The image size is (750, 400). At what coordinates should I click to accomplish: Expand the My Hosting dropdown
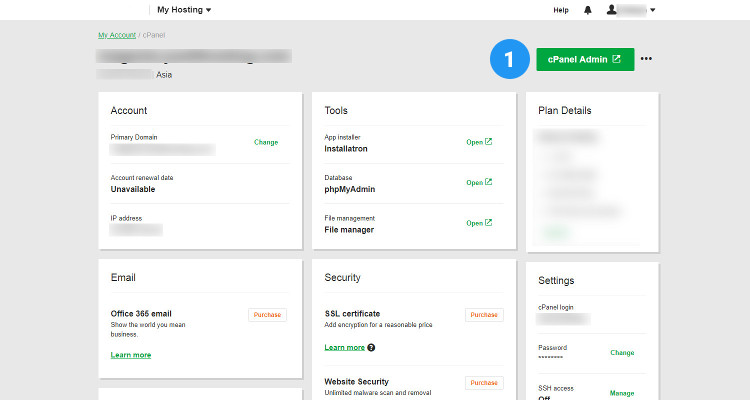(184, 10)
